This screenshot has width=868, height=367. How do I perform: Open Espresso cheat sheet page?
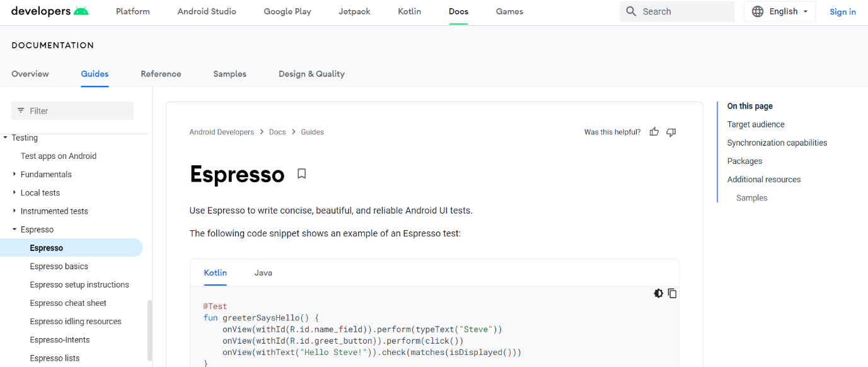click(x=68, y=303)
